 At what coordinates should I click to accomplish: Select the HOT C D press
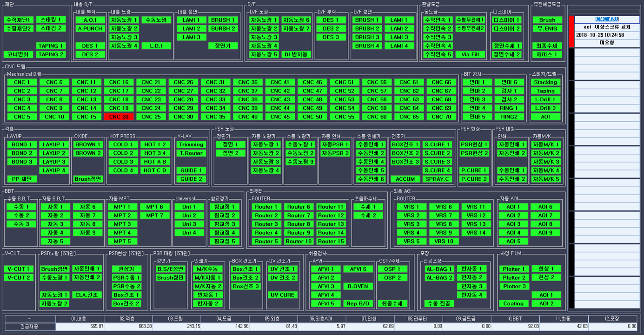click(155, 170)
